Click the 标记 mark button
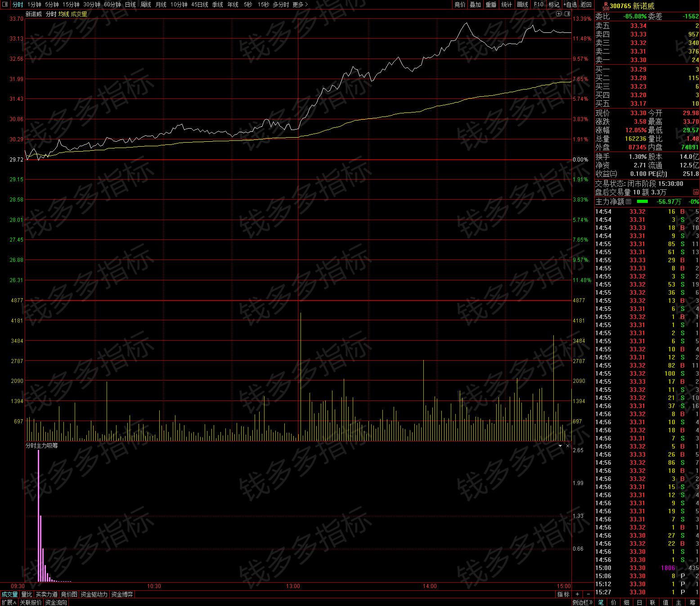The width and height of the screenshot is (700, 606). click(554, 4)
